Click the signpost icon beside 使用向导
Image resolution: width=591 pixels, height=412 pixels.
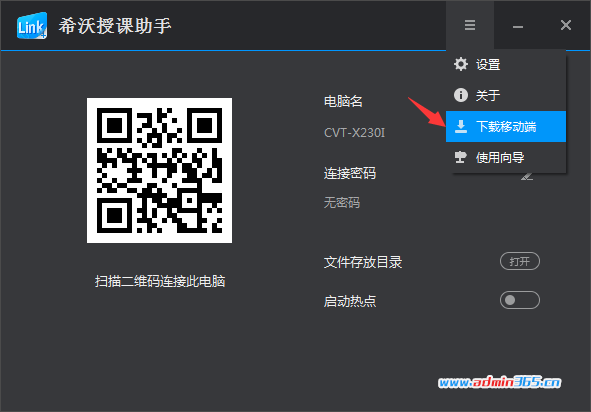pos(461,157)
